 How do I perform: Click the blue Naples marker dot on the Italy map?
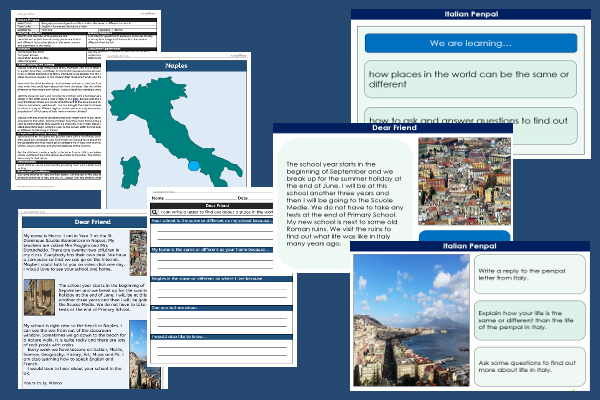click(194, 165)
